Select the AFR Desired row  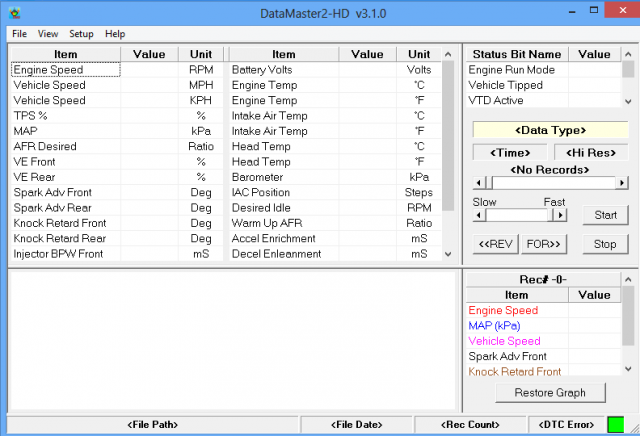(118, 146)
